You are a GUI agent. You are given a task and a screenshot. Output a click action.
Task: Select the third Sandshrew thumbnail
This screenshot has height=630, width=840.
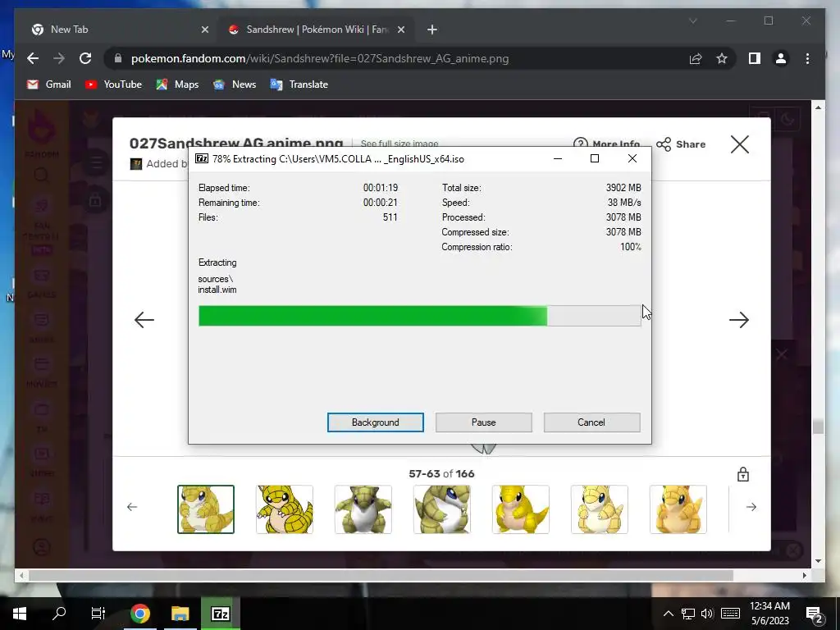pos(363,509)
